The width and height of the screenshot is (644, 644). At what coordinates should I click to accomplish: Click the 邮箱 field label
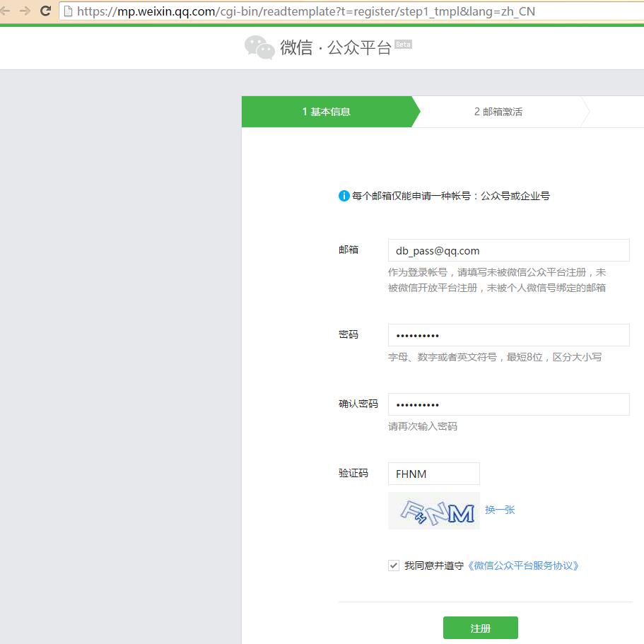[x=349, y=250]
